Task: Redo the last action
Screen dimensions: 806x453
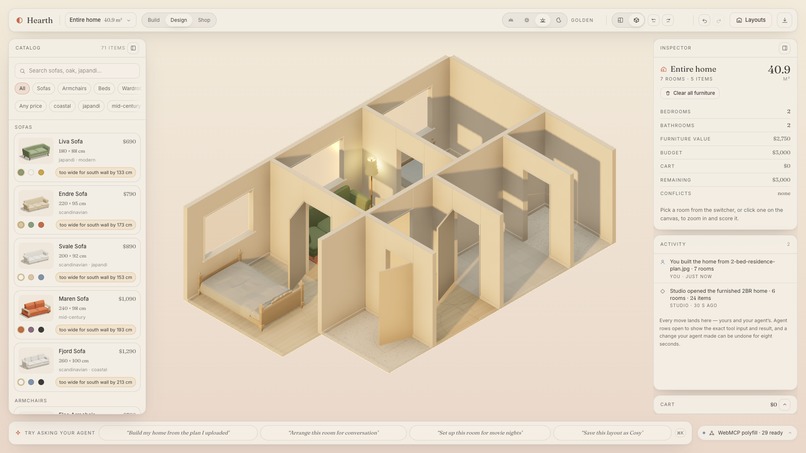Action: (719, 20)
